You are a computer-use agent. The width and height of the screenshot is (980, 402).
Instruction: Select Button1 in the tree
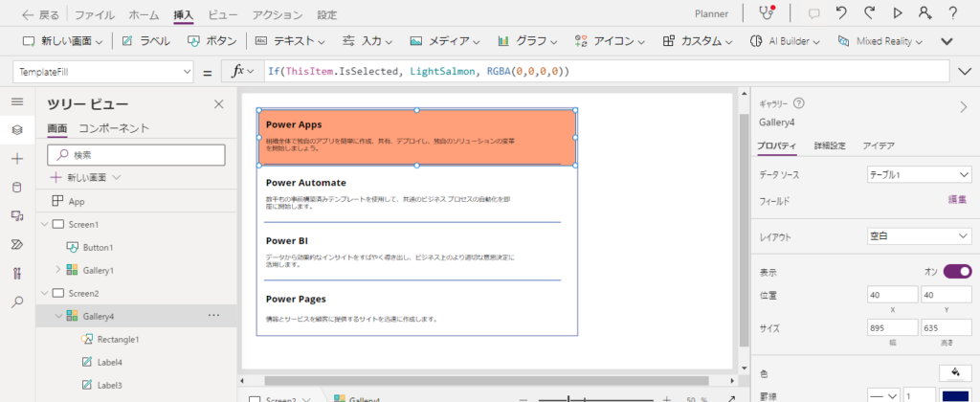point(99,247)
